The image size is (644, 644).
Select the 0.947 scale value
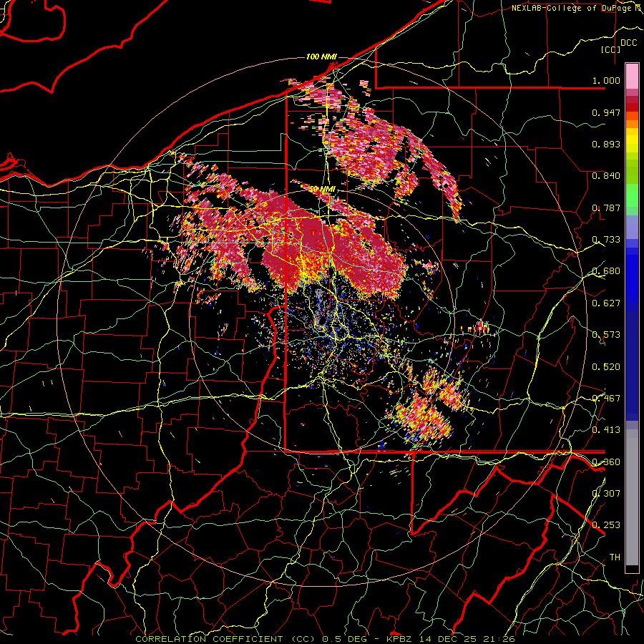606,112
